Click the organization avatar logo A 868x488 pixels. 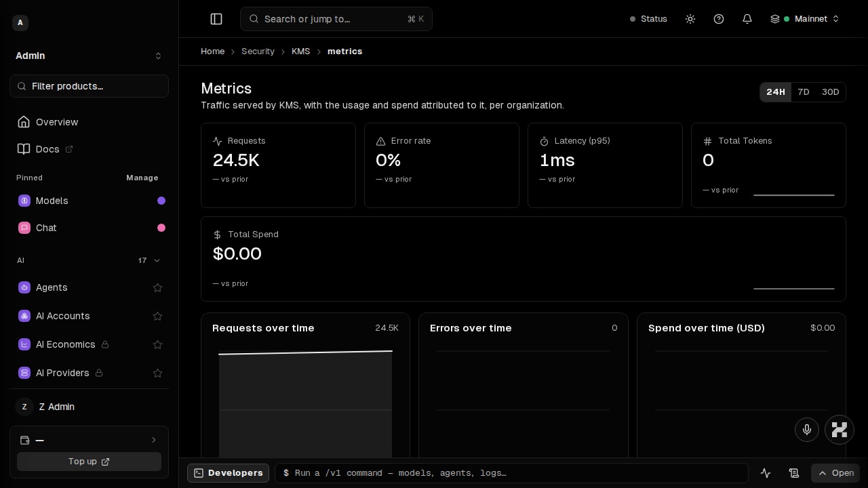click(20, 23)
